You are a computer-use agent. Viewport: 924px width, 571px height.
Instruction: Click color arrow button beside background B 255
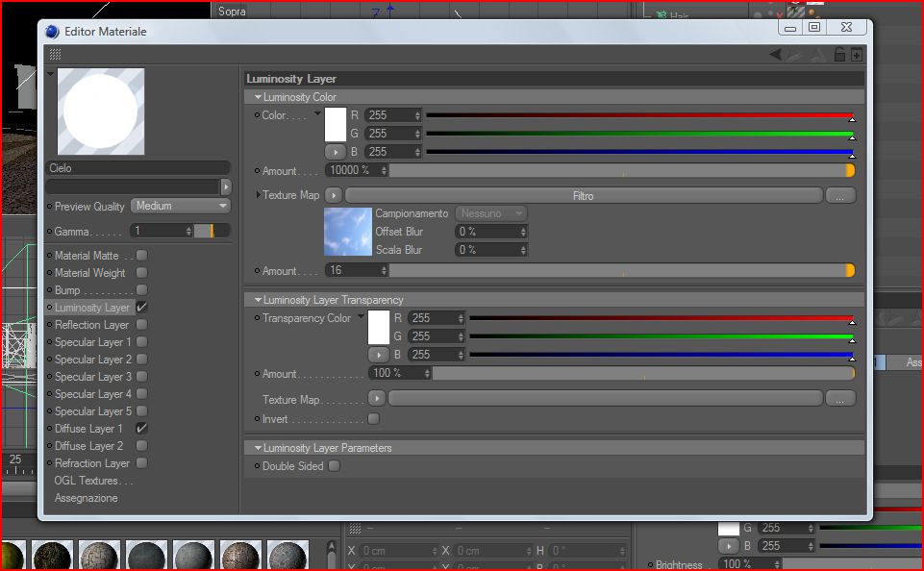click(729, 546)
